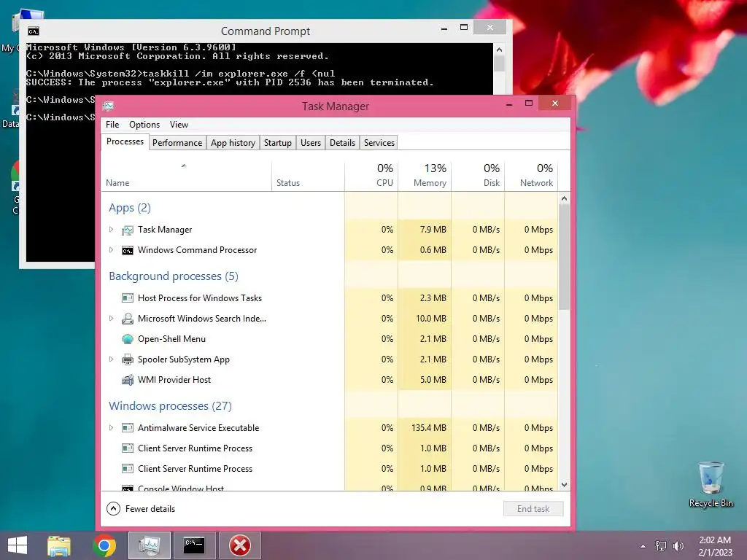Image resolution: width=747 pixels, height=560 pixels.
Task: Click the red X taskbar icon
Action: (239, 545)
